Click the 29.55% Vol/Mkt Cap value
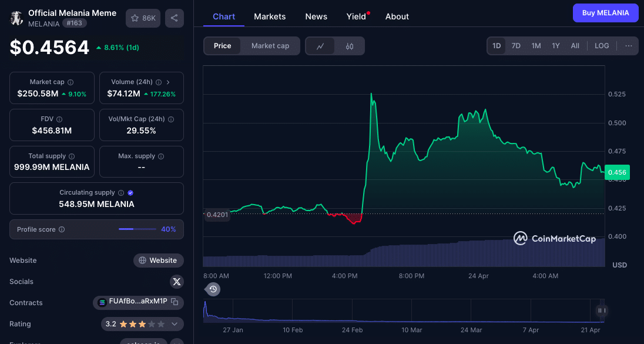This screenshot has width=644, height=344. tap(141, 131)
